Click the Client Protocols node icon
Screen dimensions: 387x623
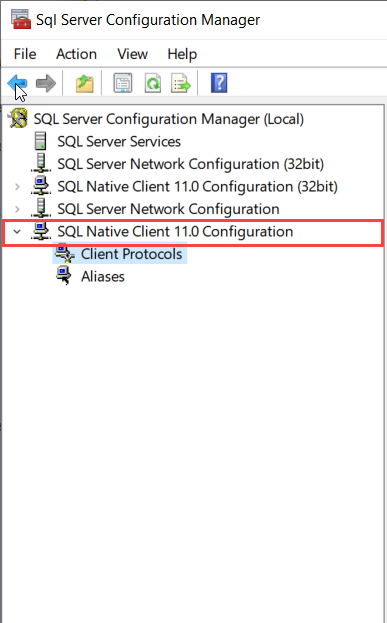(x=65, y=253)
